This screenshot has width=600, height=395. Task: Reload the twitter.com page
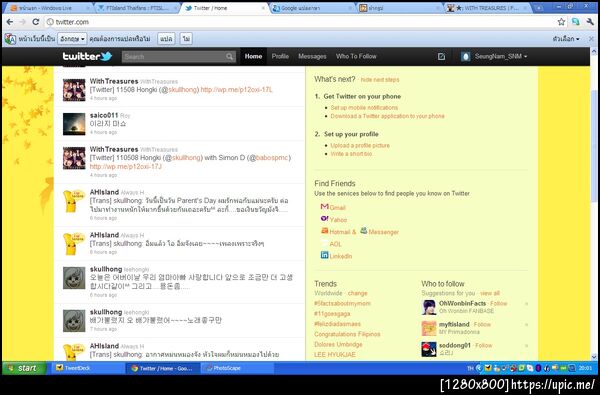pos(36,22)
